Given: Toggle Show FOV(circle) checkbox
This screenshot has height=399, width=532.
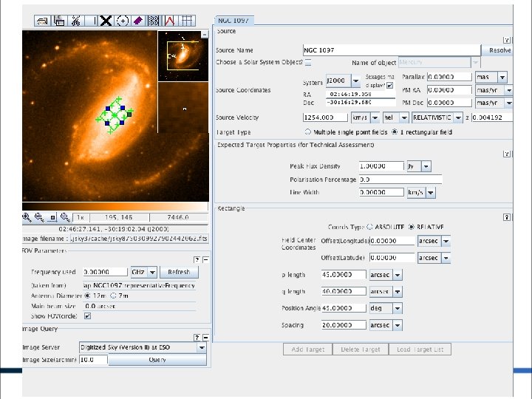Looking at the screenshot, I should pyautogui.click(x=87, y=316).
